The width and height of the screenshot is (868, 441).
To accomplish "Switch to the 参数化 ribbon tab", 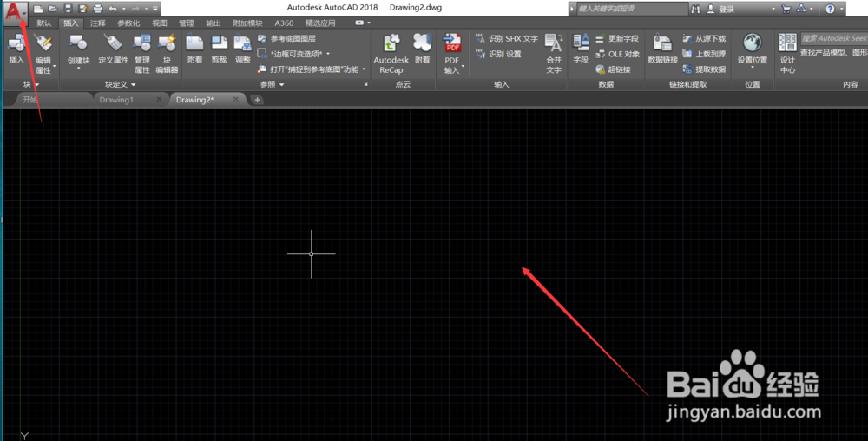I will point(128,23).
